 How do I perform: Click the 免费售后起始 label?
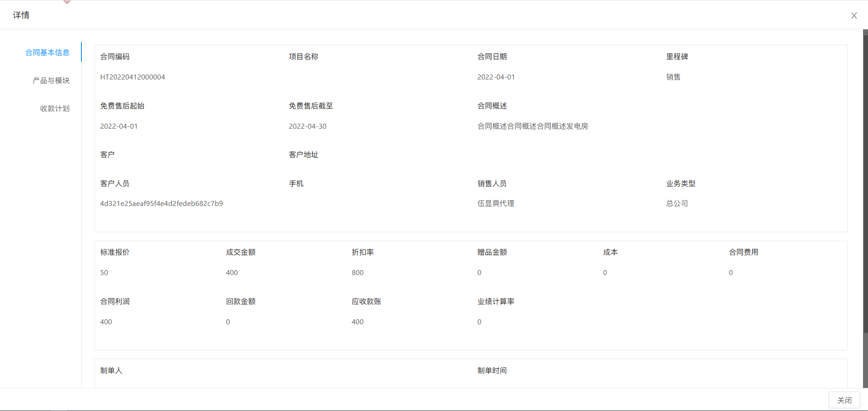pyautogui.click(x=122, y=106)
